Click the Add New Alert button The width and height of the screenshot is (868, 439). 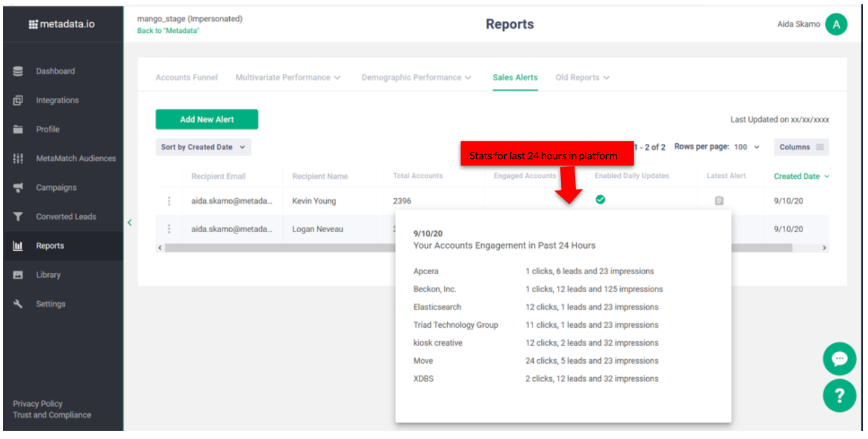pyautogui.click(x=207, y=119)
